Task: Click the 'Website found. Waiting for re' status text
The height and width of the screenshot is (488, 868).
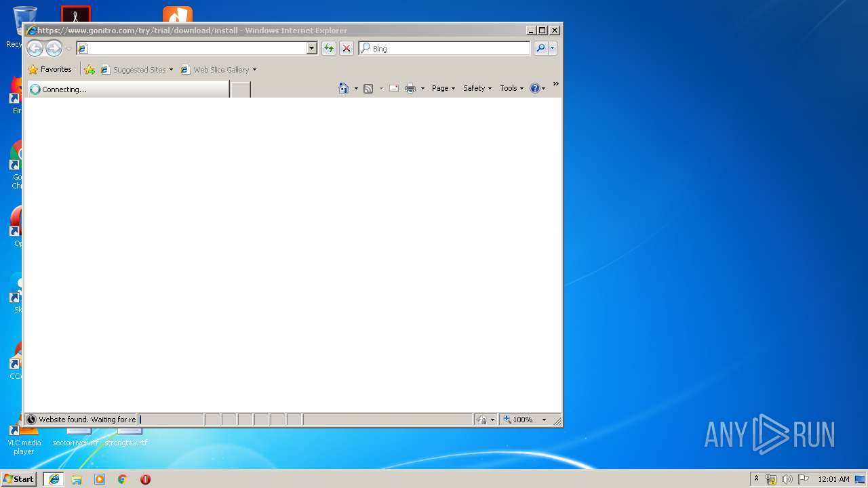Action: coord(87,420)
